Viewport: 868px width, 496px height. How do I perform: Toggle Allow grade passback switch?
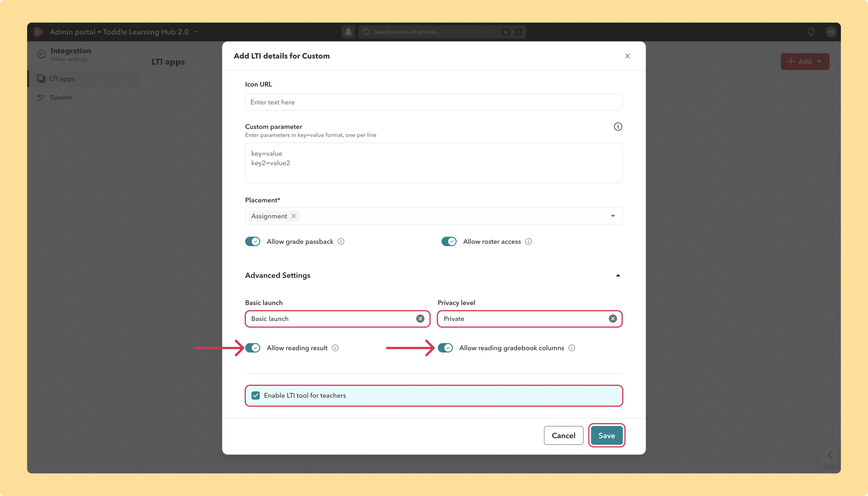tap(252, 242)
